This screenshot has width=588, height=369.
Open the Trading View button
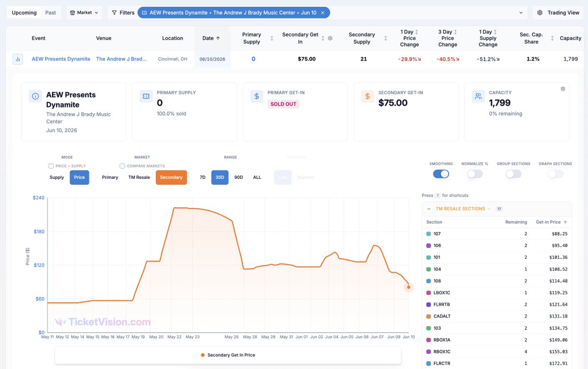point(557,13)
